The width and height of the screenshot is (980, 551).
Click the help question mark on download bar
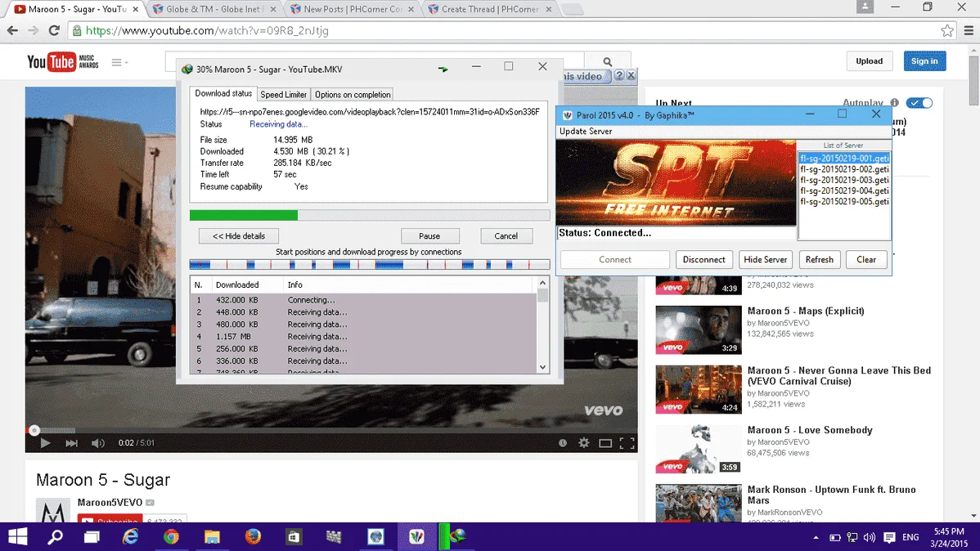[x=618, y=75]
